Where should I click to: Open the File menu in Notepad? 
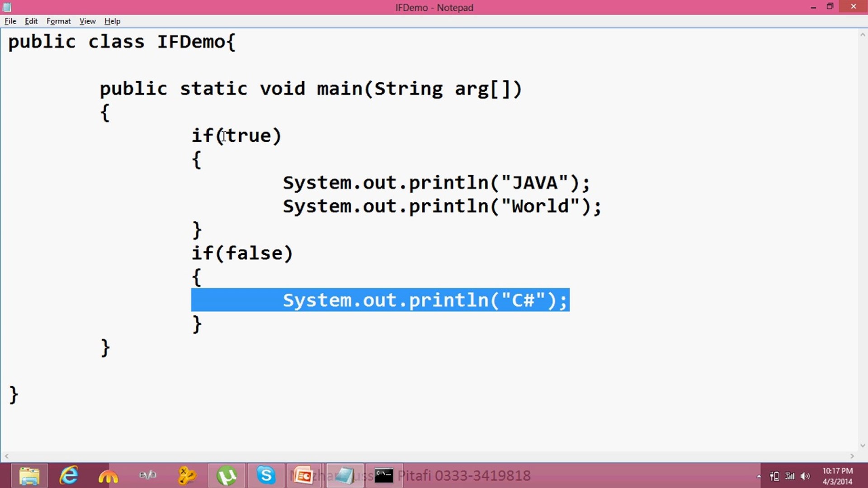(x=9, y=21)
